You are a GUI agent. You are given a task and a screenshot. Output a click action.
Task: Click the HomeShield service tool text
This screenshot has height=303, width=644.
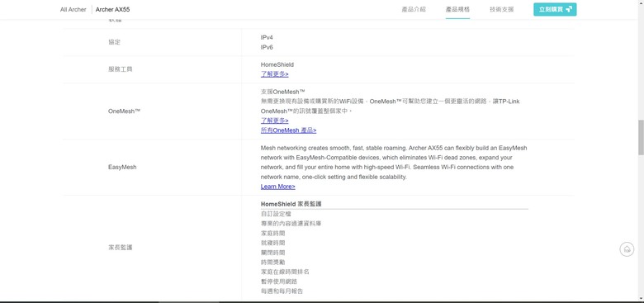tap(277, 65)
